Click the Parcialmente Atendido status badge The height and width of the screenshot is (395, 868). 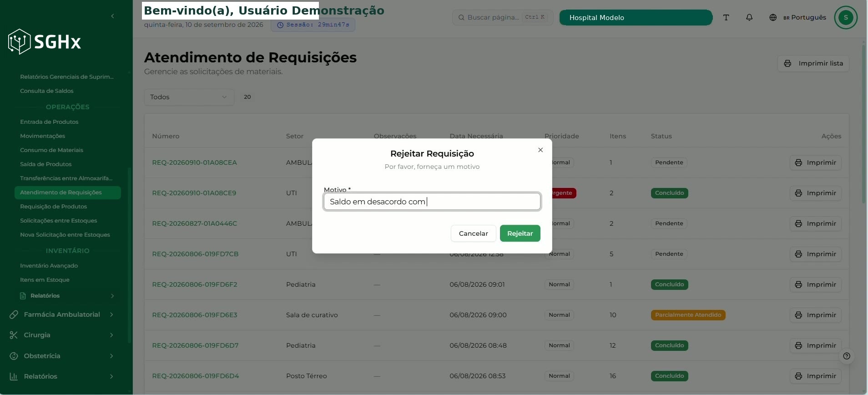pos(688,315)
